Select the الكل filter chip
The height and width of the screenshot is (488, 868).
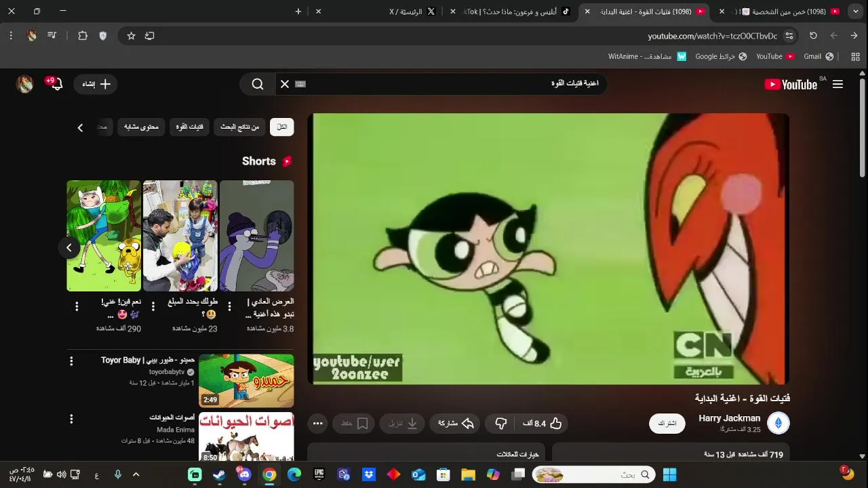coord(282,127)
